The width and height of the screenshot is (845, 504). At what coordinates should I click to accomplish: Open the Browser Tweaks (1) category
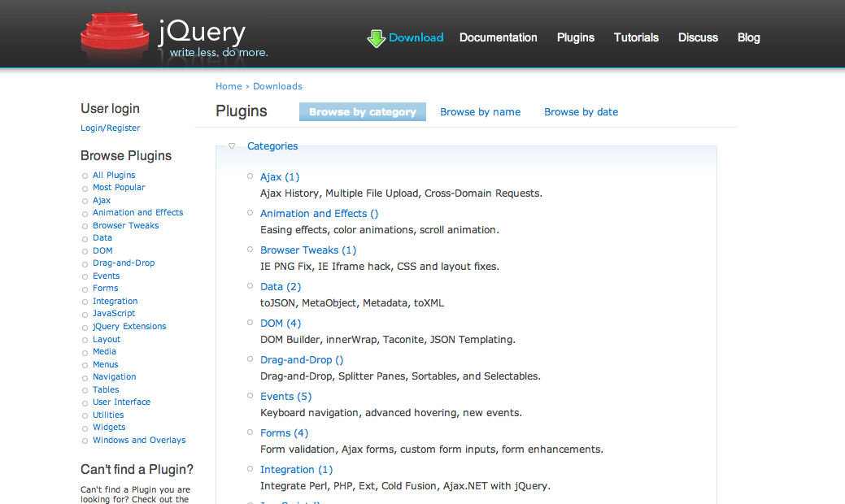[308, 250]
